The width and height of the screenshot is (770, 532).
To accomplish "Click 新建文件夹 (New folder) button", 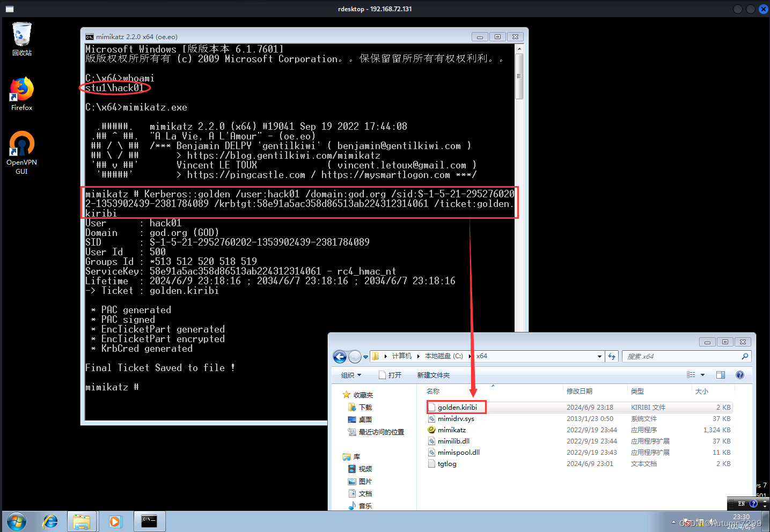I will pos(434,375).
